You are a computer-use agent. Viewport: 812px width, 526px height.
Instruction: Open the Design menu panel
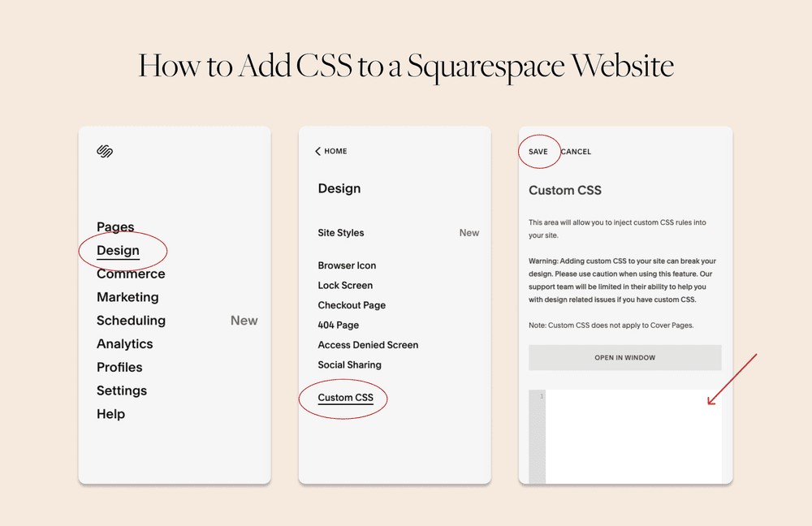click(x=116, y=250)
